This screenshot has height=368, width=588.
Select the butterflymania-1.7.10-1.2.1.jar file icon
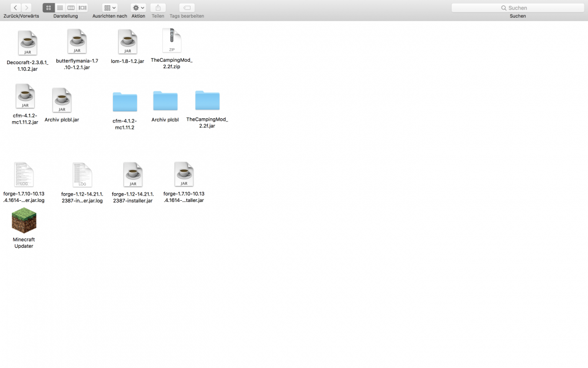77,41
